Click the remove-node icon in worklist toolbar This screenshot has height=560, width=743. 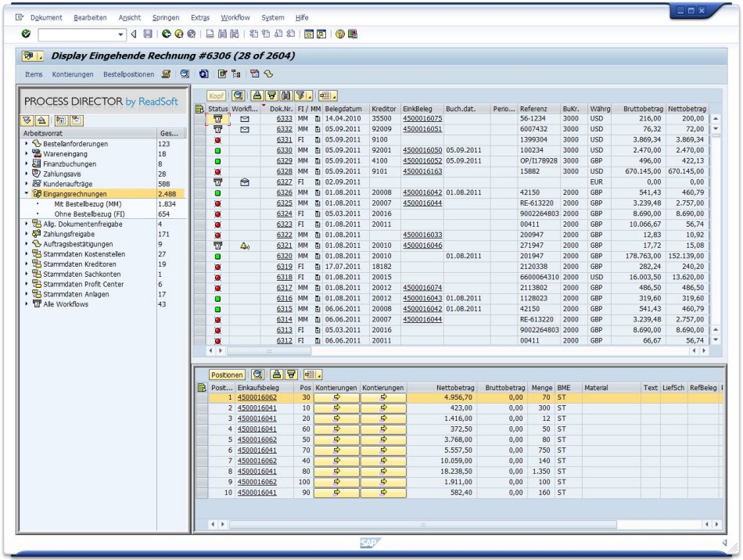click(x=76, y=120)
